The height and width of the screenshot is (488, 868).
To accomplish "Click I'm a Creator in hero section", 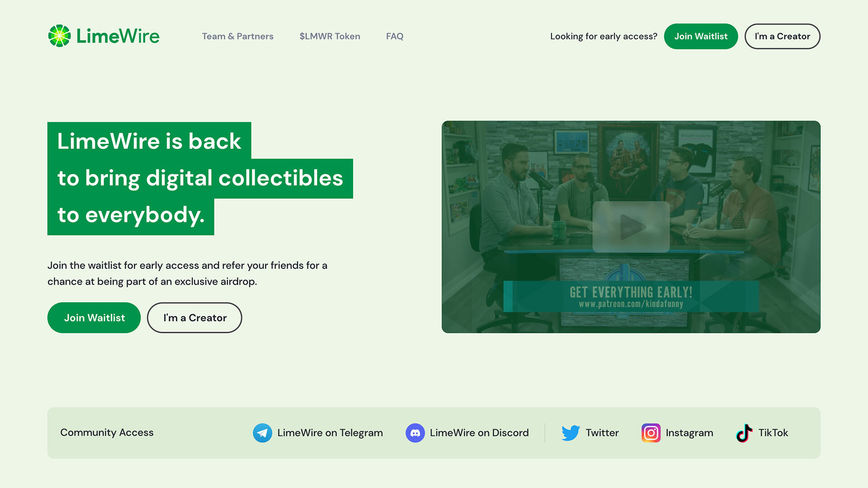I will pyautogui.click(x=195, y=318).
